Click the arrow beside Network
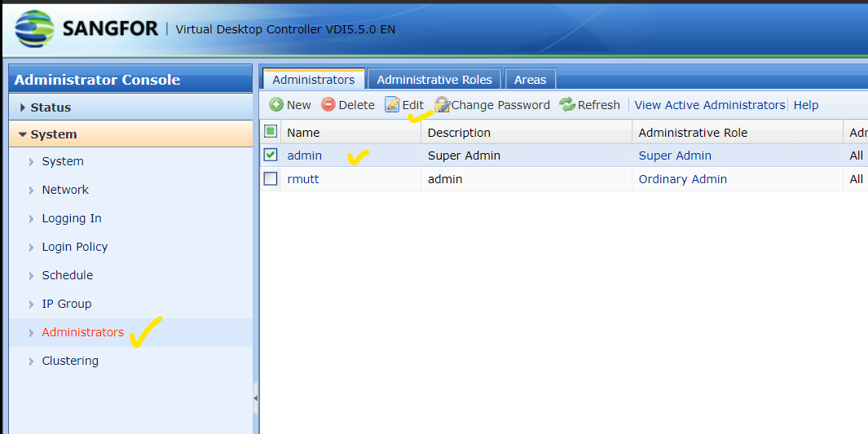 (x=32, y=191)
